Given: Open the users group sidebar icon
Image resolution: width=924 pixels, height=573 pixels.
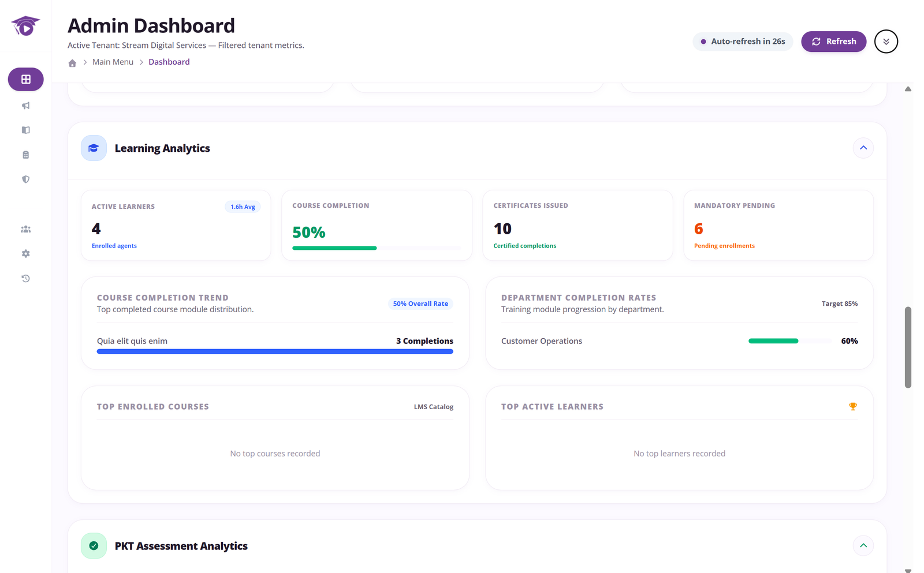Looking at the screenshot, I should pyautogui.click(x=25, y=229).
